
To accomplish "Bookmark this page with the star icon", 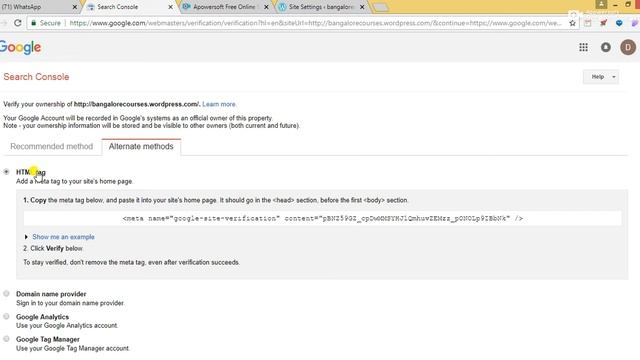I will 572,23.
